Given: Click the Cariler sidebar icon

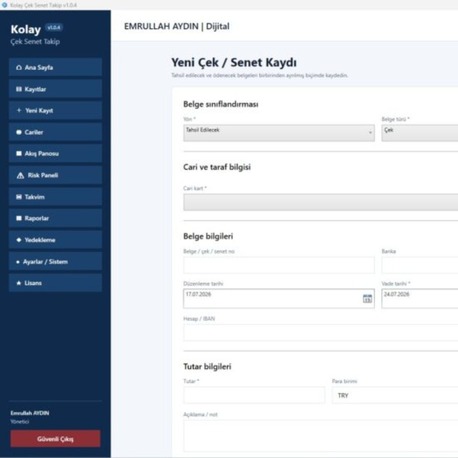Looking at the screenshot, I should [19, 132].
